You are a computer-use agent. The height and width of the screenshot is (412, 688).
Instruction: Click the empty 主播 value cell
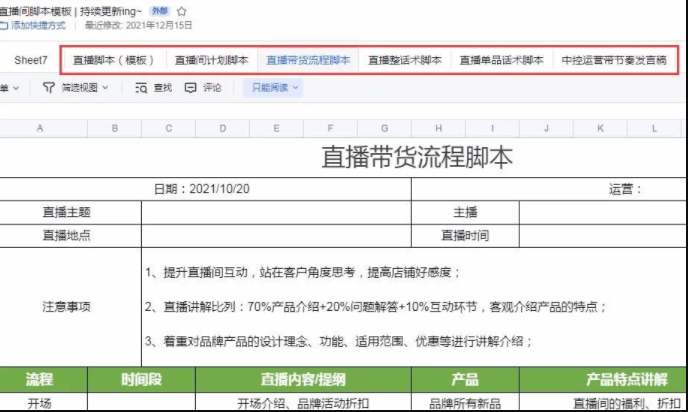(602, 212)
